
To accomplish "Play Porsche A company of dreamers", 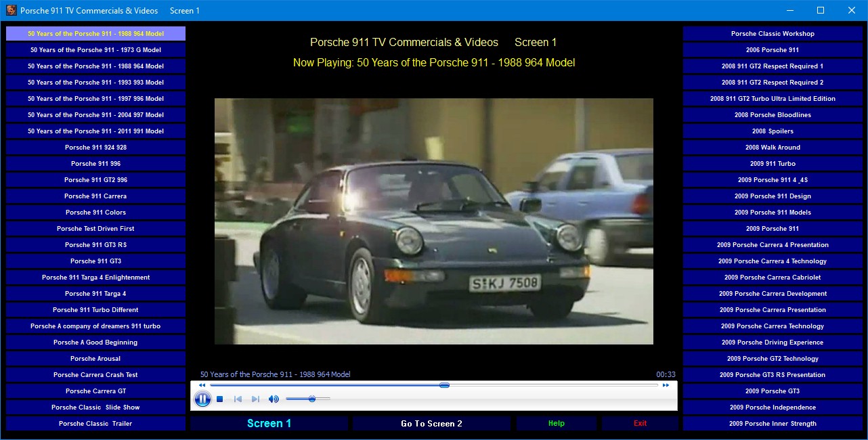I will coord(95,326).
